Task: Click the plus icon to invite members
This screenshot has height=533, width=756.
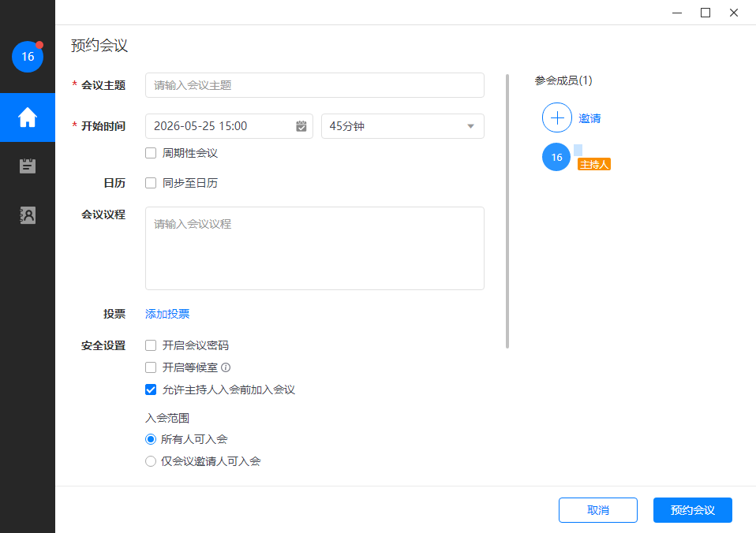Action: 557,117
